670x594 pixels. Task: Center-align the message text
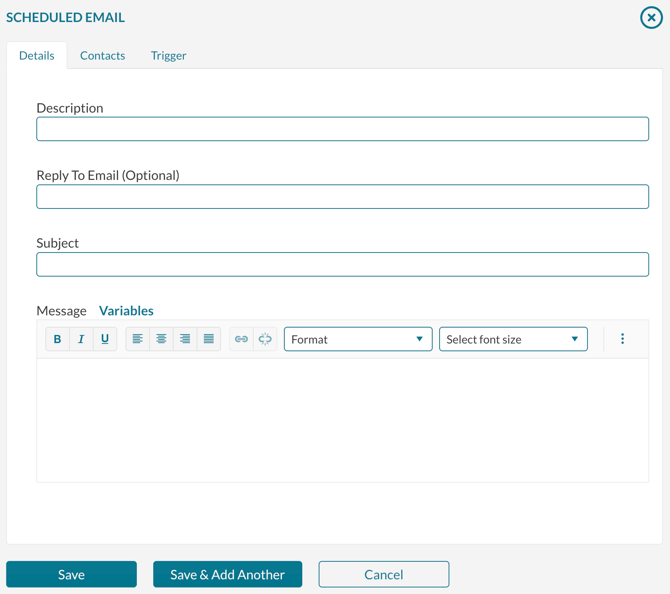tap(161, 339)
